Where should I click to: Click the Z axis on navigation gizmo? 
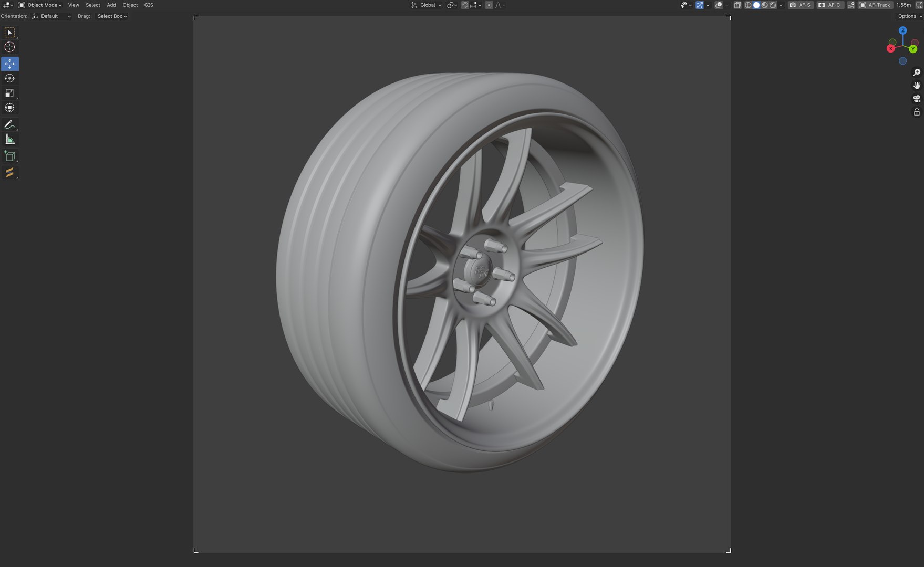pyautogui.click(x=902, y=30)
